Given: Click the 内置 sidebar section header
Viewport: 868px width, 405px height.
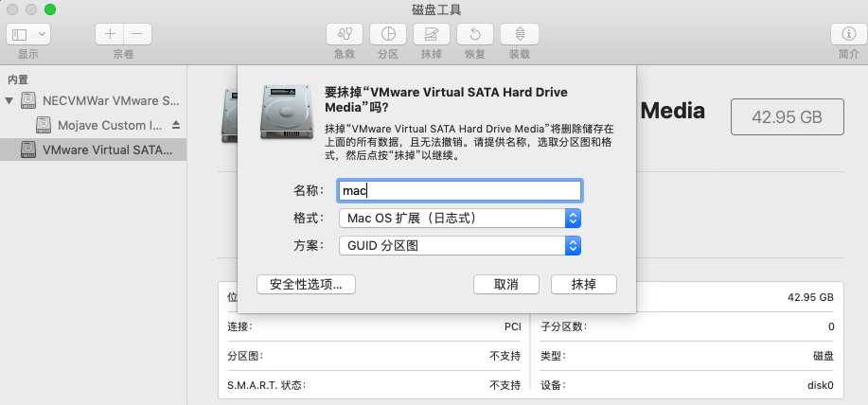Looking at the screenshot, I should (18, 79).
